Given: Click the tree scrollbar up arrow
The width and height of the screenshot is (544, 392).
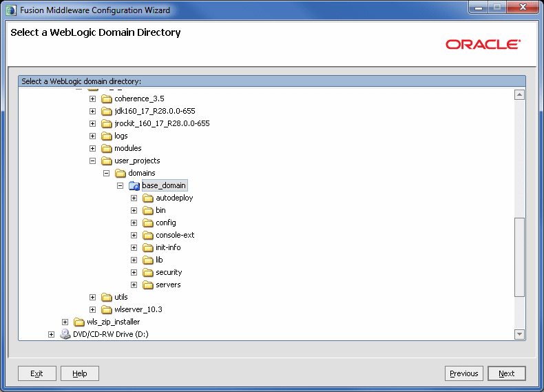Looking at the screenshot, I should point(519,94).
